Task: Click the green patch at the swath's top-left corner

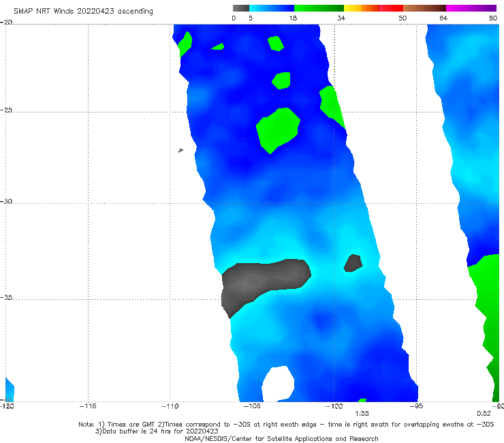Action: pyautogui.click(x=185, y=44)
